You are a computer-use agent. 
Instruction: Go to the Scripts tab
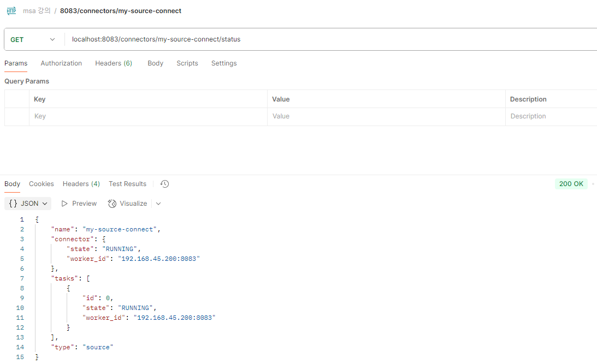187,63
